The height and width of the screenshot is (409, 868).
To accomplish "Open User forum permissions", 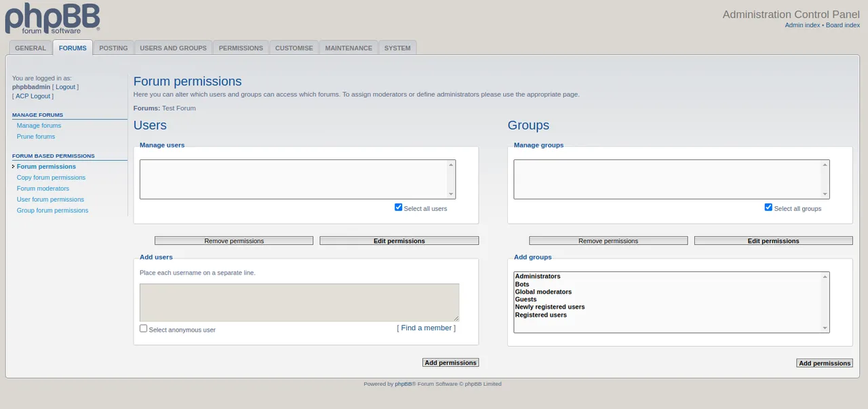I will 50,199.
